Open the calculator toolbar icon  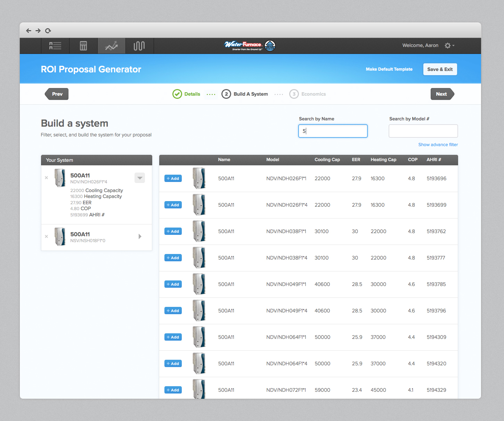[83, 46]
